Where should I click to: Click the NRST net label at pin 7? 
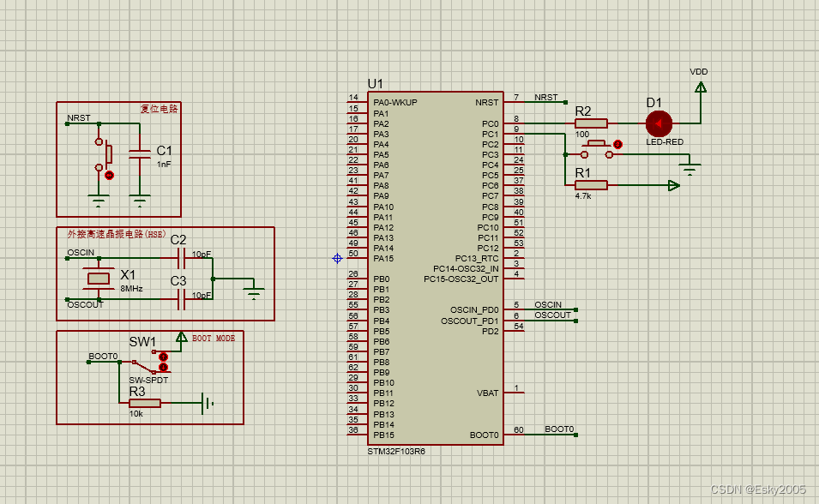545,97
